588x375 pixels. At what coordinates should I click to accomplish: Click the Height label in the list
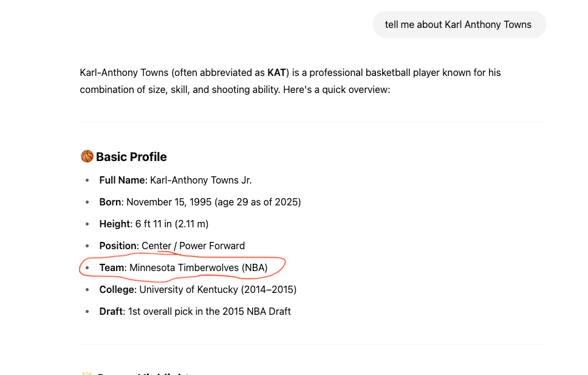pyautogui.click(x=115, y=224)
